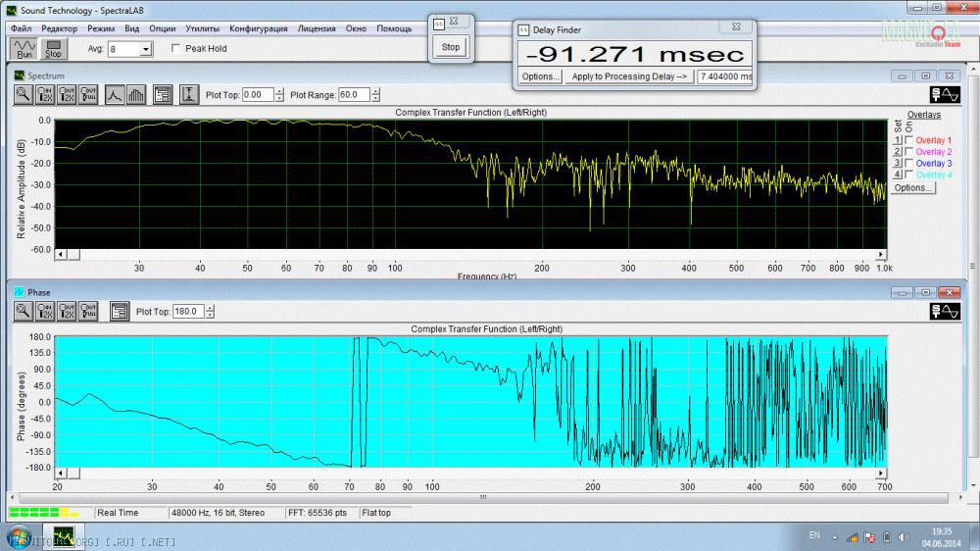Click Set button 1 for Overlay 1
This screenshot has height=551, width=980.
(898, 140)
